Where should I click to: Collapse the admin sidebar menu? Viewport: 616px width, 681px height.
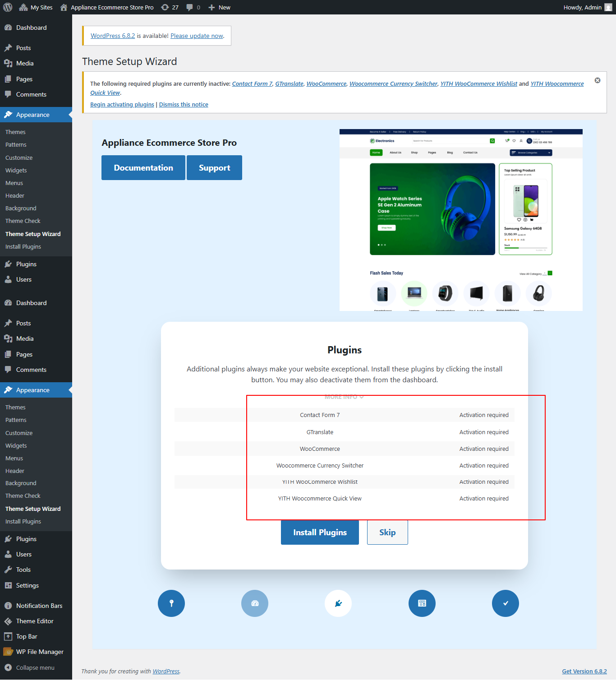pyautogui.click(x=31, y=667)
